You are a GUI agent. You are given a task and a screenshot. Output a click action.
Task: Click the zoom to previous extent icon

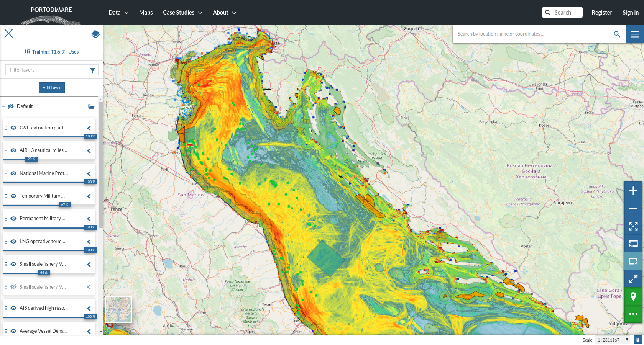(x=633, y=244)
